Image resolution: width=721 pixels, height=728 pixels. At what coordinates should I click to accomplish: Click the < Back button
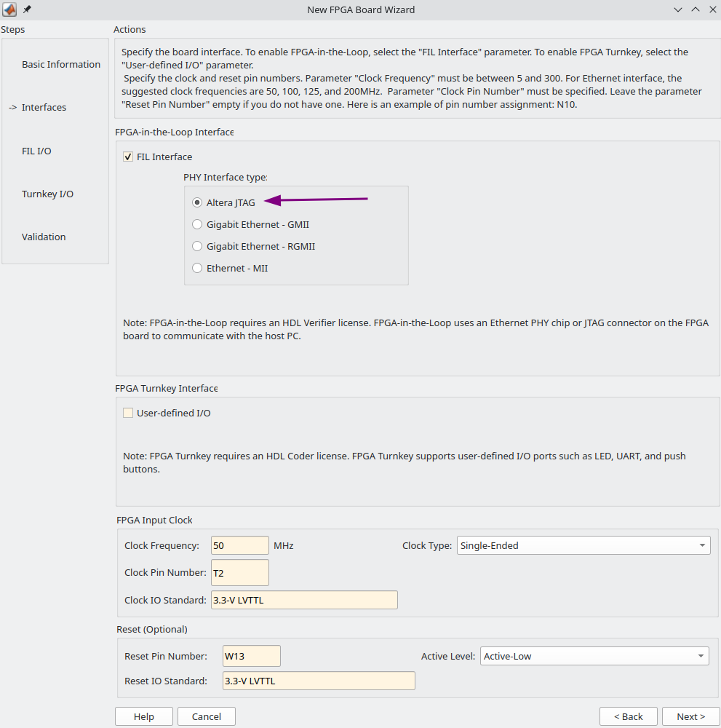[628, 716]
